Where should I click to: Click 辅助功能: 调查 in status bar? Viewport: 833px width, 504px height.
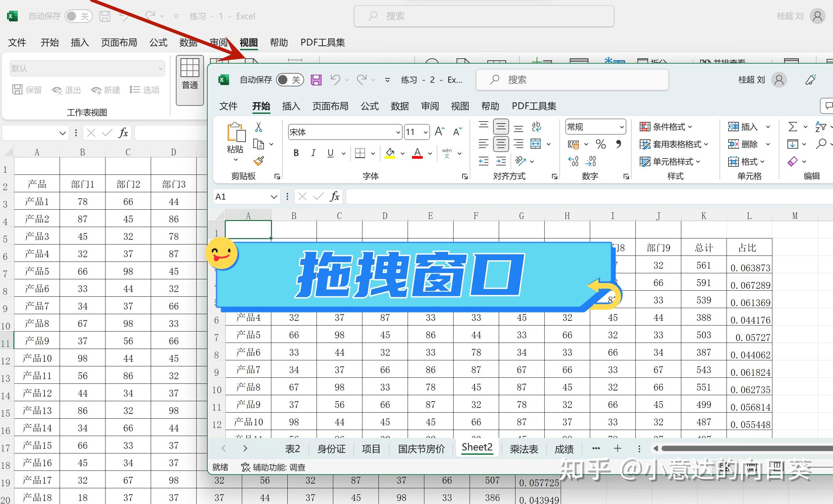[273, 467]
